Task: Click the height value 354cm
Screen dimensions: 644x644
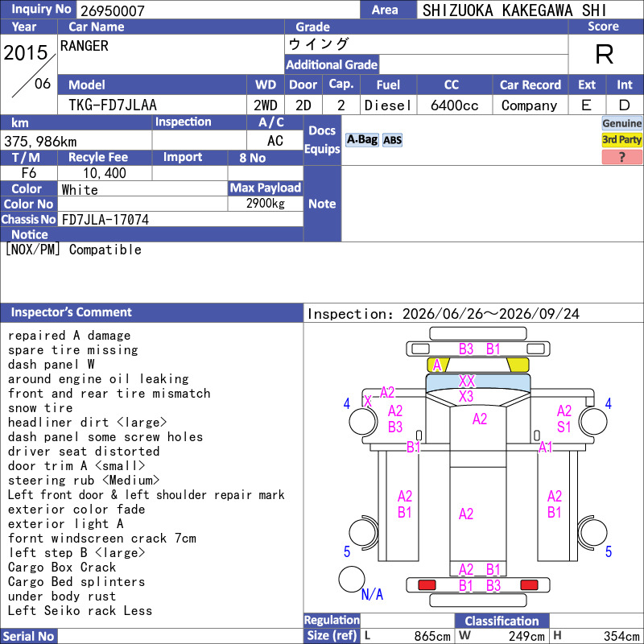Action: [x=621, y=636]
